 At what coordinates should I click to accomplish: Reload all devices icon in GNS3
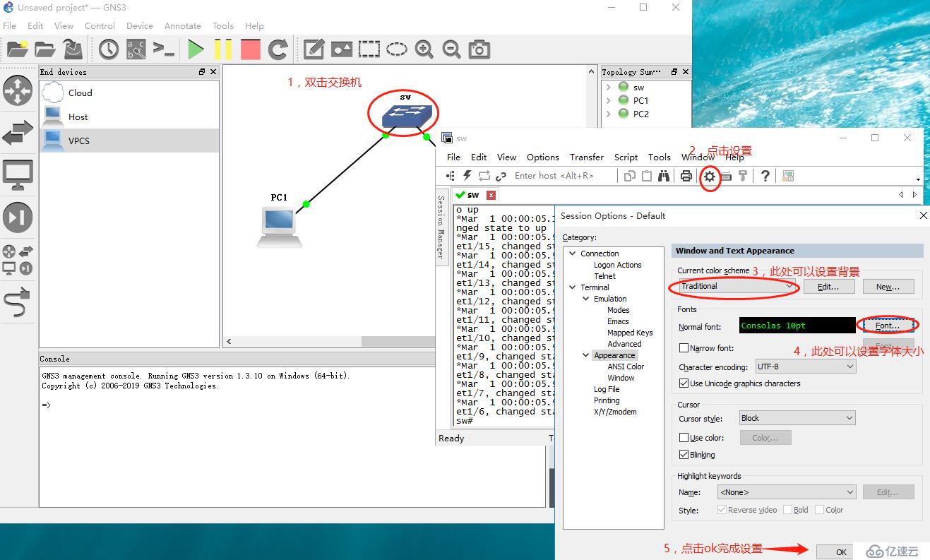tap(278, 49)
